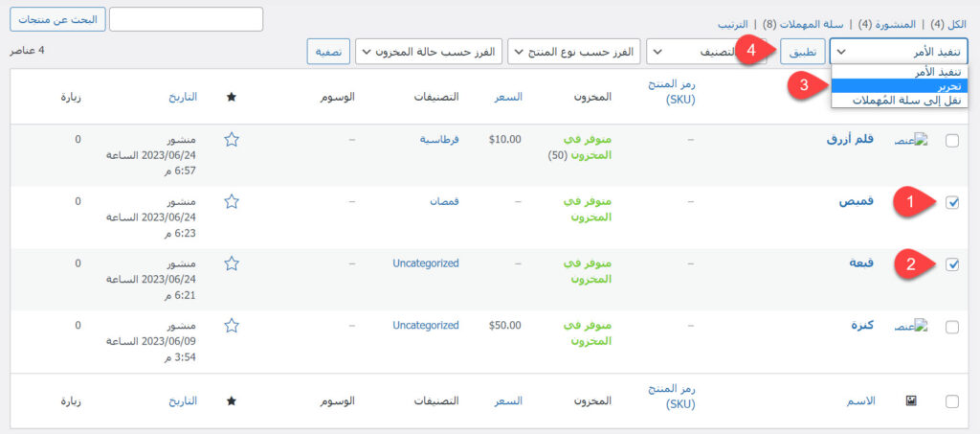Open thumbnail of كنزة product

(x=910, y=326)
